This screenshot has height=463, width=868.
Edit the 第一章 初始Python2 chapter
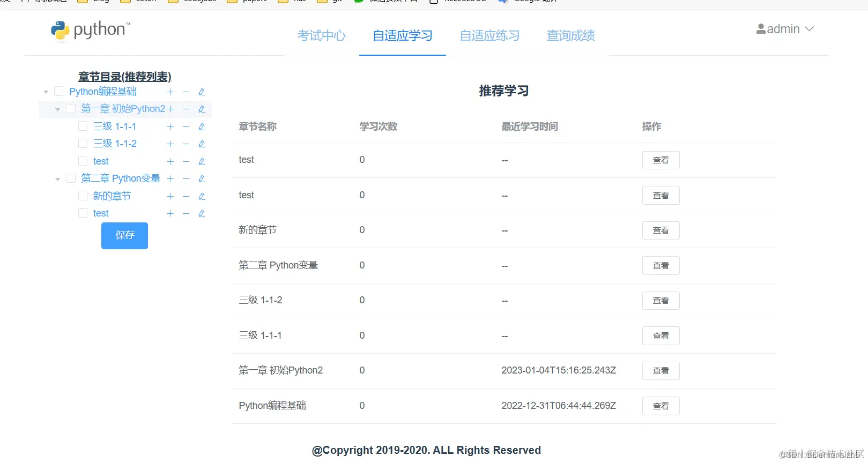pyautogui.click(x=202, y=109)
